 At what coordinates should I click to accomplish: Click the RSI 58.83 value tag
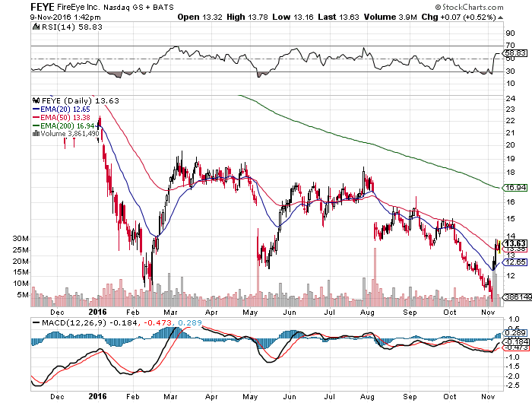click(516, 53)
